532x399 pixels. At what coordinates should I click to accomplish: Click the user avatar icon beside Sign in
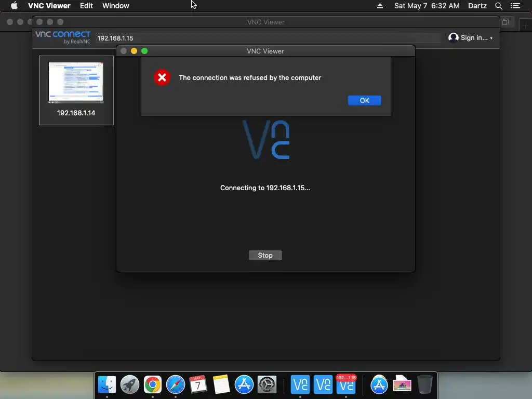(453, 37)
